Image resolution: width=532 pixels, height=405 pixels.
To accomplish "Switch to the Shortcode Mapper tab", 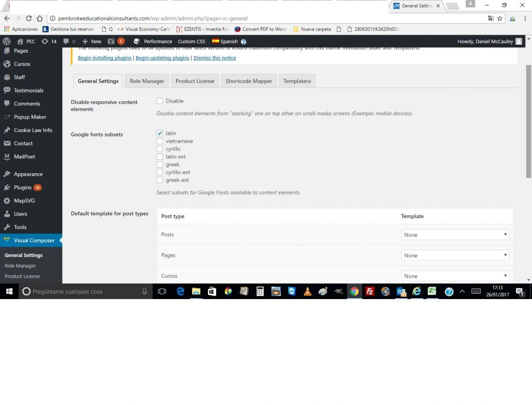I will (x=249, y=81).
